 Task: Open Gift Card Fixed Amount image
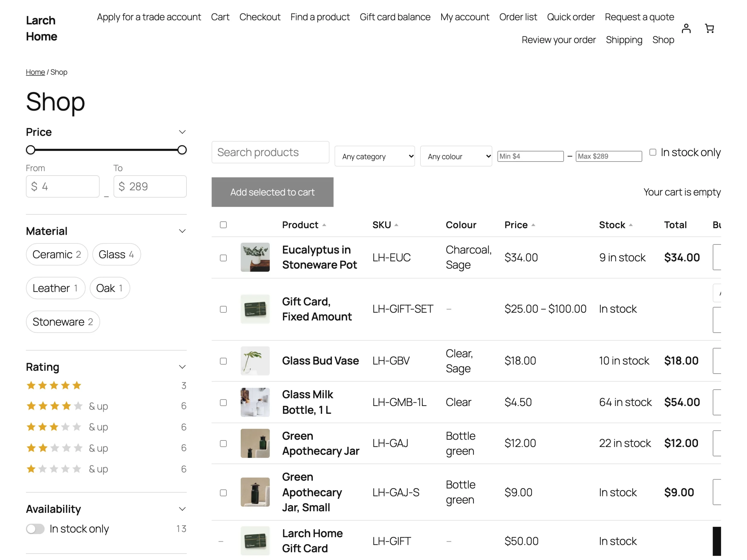click(x=255, y=309)
